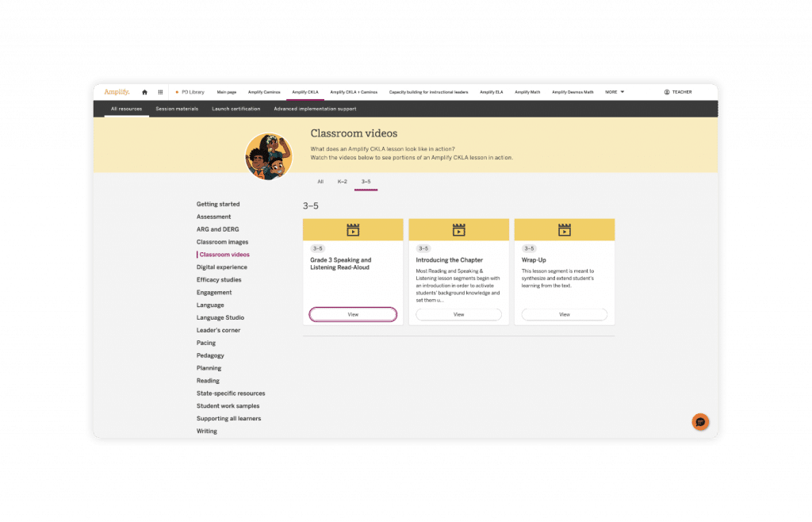Filter videos by All grades
The image size is (812, 522).
click(320, 182)
